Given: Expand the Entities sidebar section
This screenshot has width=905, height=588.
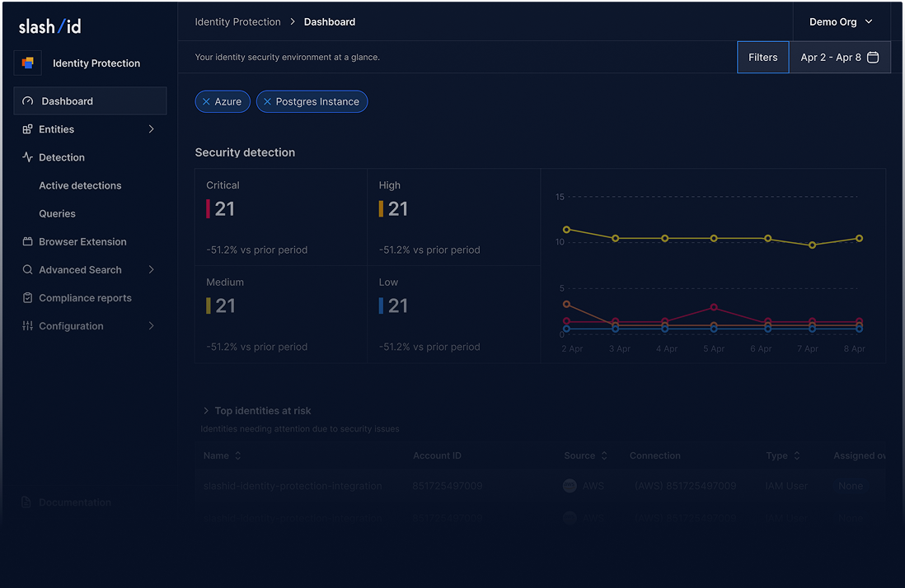Looking at the screenshot, I should tap(151, 129).
